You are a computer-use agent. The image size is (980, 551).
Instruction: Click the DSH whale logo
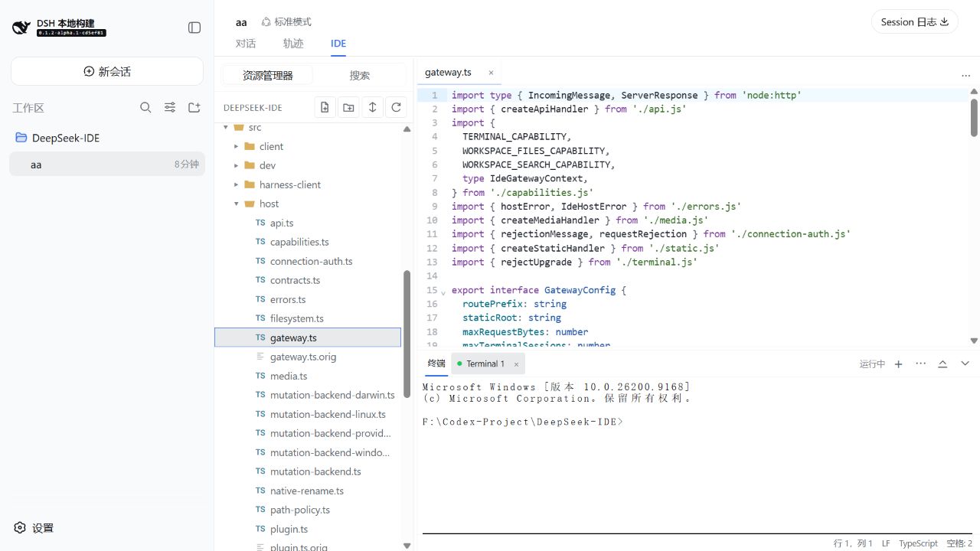pyautogui.click(x=21, y=28)
